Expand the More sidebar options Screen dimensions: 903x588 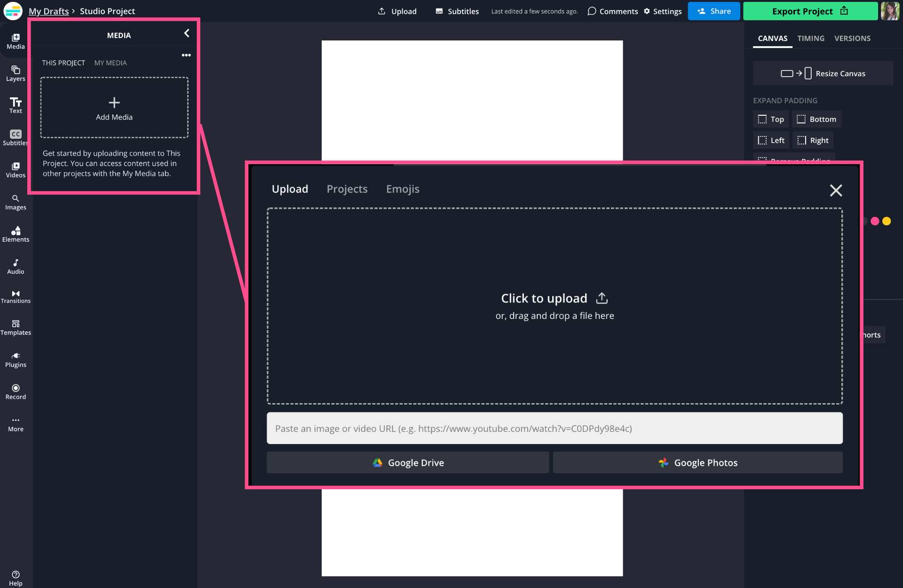tap(16, 424)
